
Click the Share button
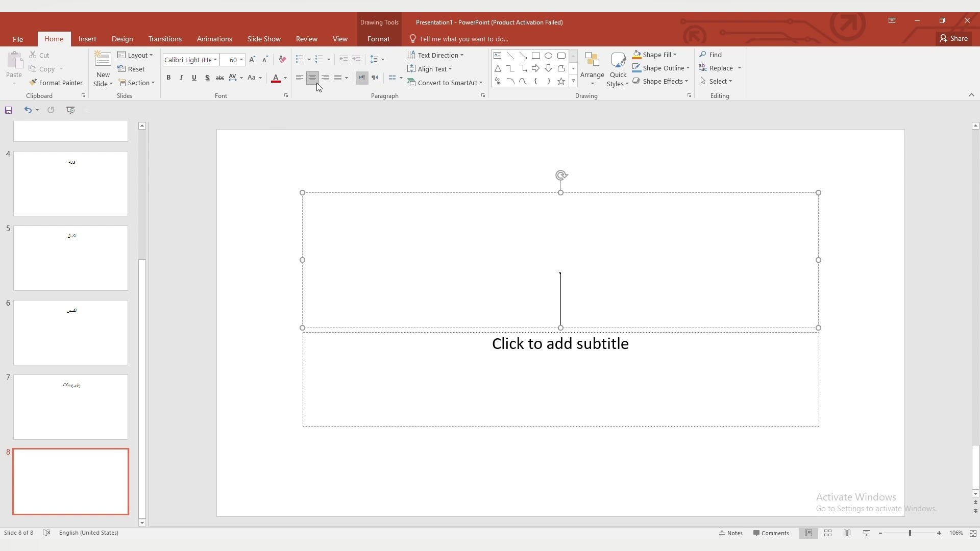(x=953, y=38)
